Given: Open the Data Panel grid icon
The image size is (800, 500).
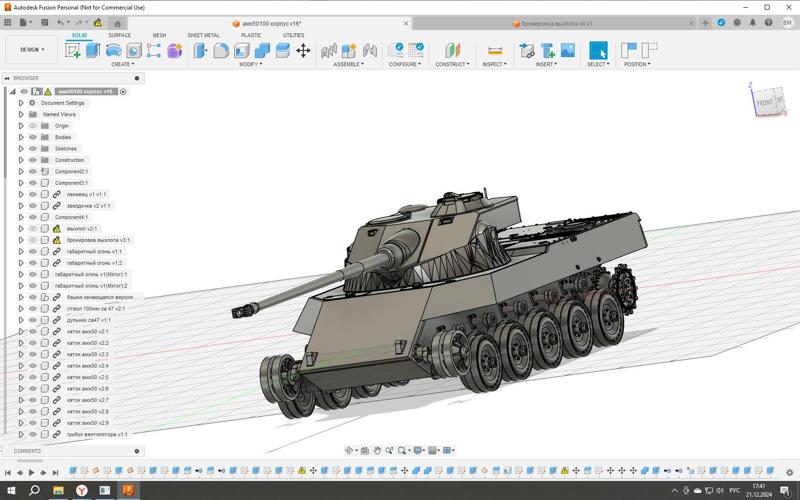Looking at the screenshot, I should coord(8,22).
